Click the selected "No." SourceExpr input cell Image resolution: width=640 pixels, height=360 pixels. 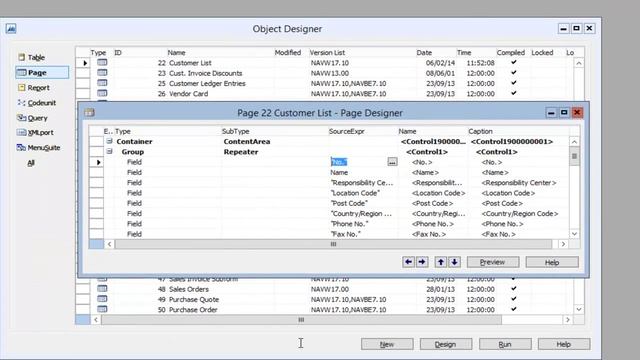(358, 162)
